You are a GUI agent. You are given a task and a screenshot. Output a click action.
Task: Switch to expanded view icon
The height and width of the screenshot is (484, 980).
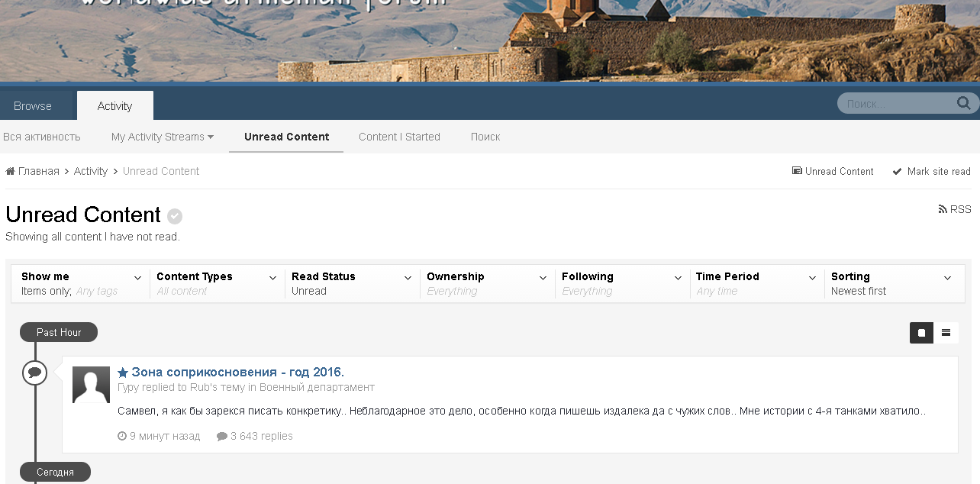point(921,333)
